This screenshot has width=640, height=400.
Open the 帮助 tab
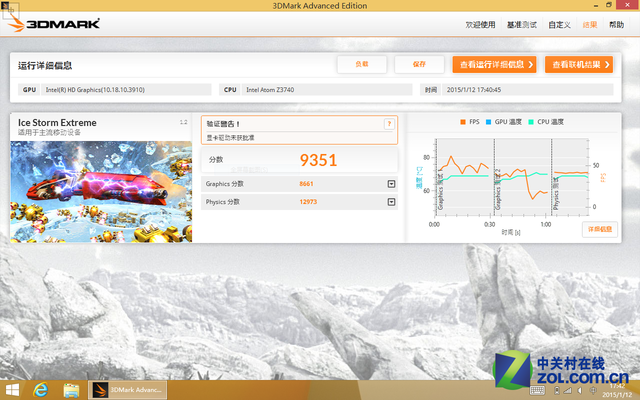tap(617, 25)
